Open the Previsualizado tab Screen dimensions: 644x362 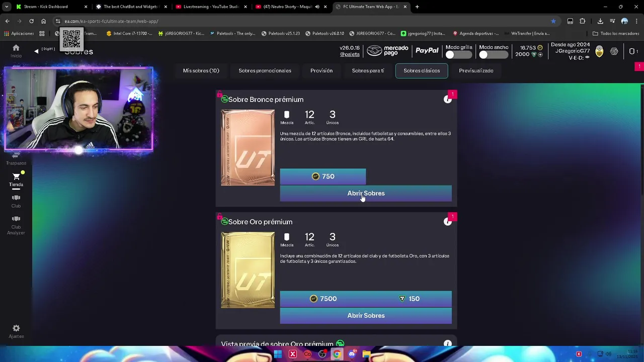(476, 71)
